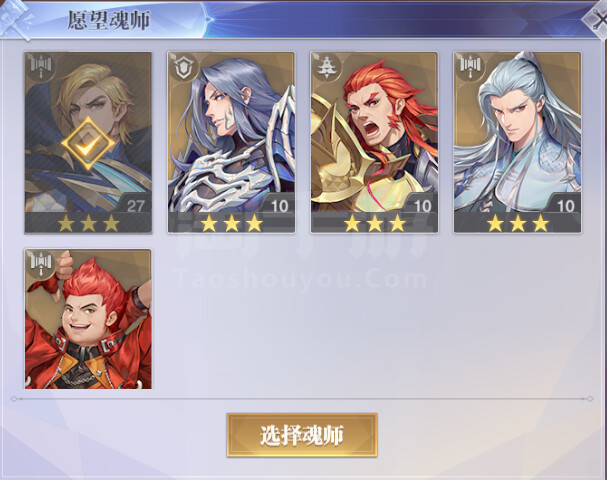Click the 愿望魂师 title header

click(x=109, y=20)
